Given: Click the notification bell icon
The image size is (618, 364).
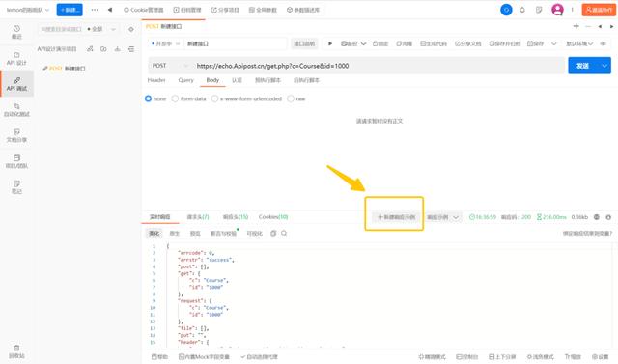Looking at the screenshot, I should 522,10.
